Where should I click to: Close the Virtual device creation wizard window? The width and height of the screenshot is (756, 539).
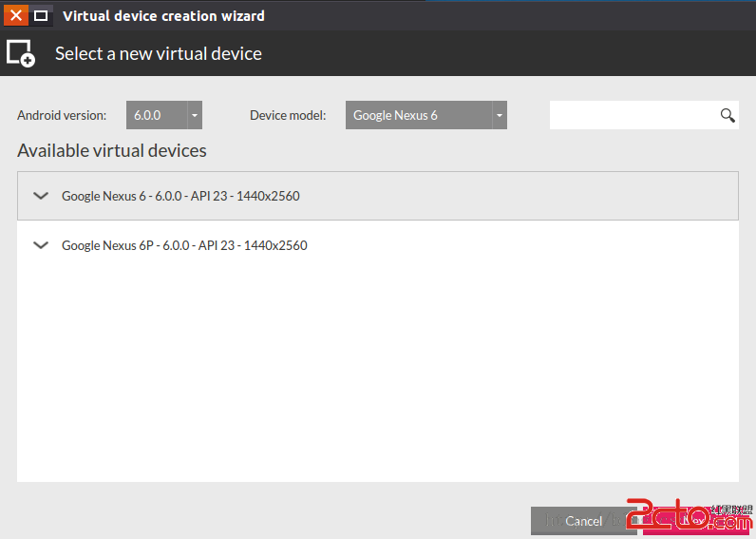16,15
